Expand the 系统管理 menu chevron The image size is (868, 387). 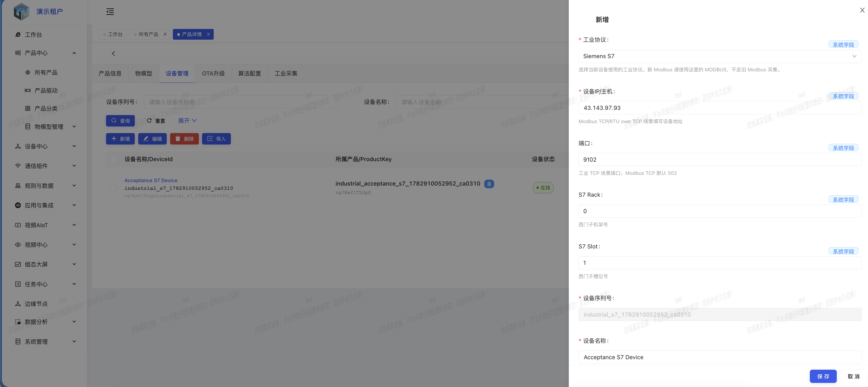coord(74,341)
